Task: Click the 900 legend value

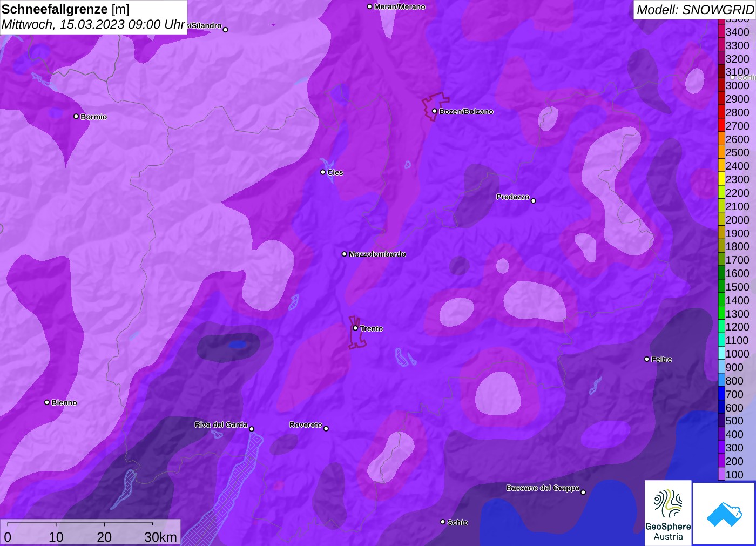Action: click(x=734, y=367)
